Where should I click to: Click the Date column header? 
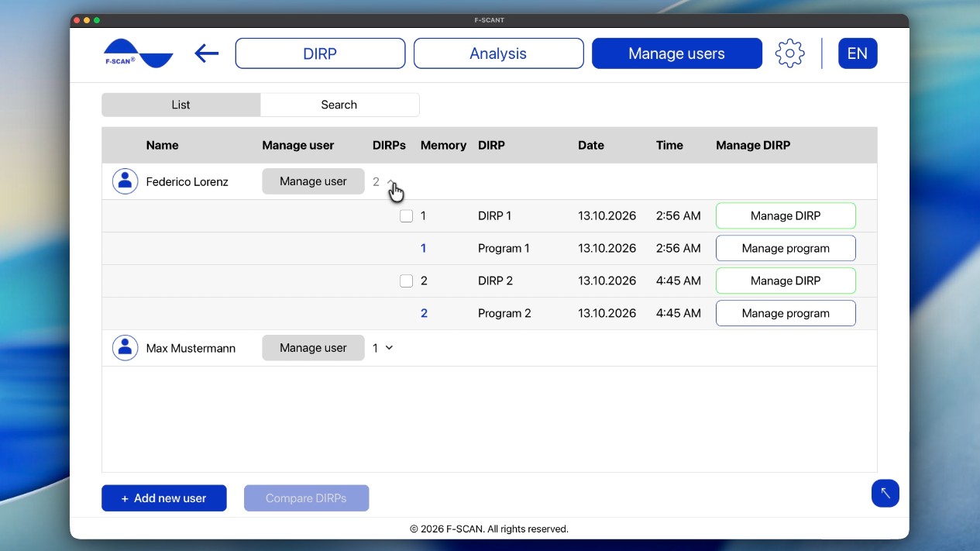(591, 146)
